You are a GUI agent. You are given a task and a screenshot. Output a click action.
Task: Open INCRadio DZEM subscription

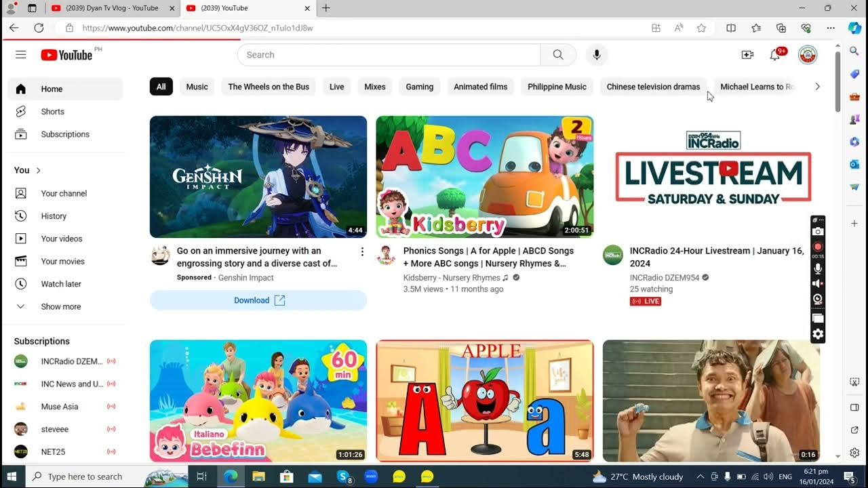pyautogui.click(x=65, y=361)
